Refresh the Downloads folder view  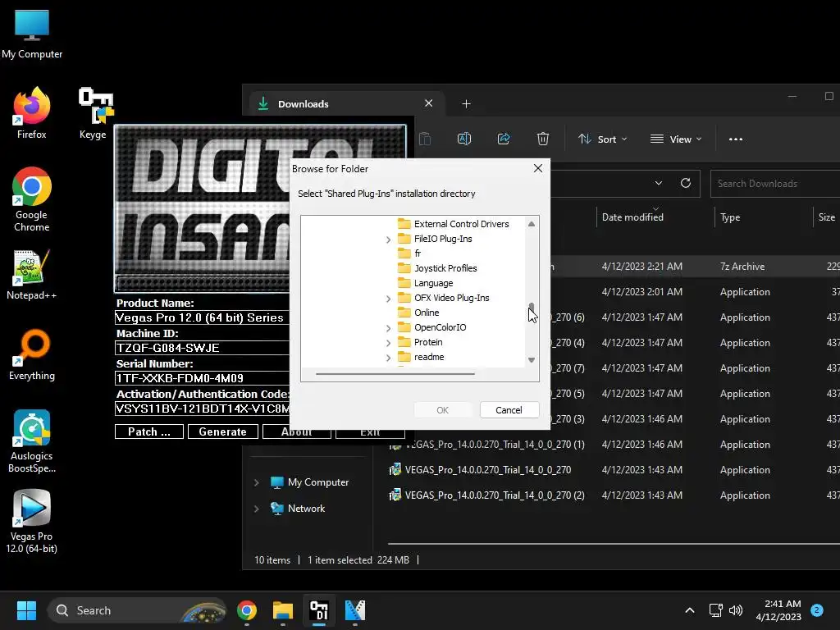(x=685, y=183)
